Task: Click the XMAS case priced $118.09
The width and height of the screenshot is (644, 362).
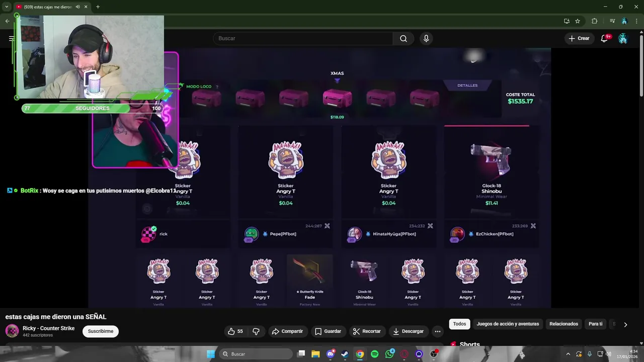Action: [x=337, y=99]
